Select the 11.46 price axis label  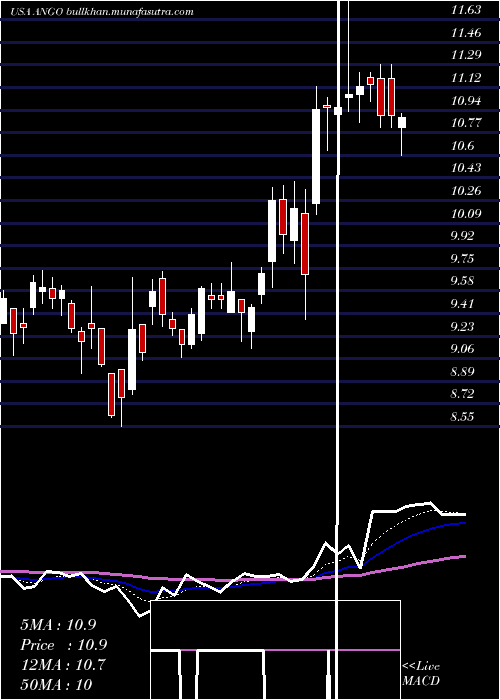click(x=466, y=33)
